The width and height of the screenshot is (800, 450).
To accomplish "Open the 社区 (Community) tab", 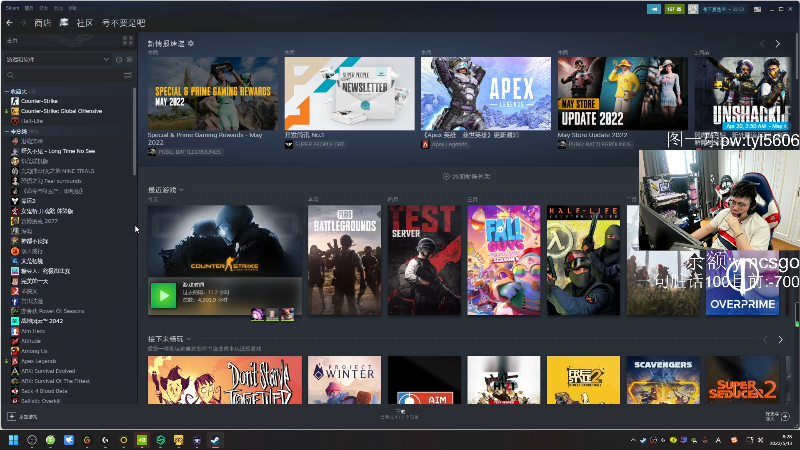I will click(85, 23).
